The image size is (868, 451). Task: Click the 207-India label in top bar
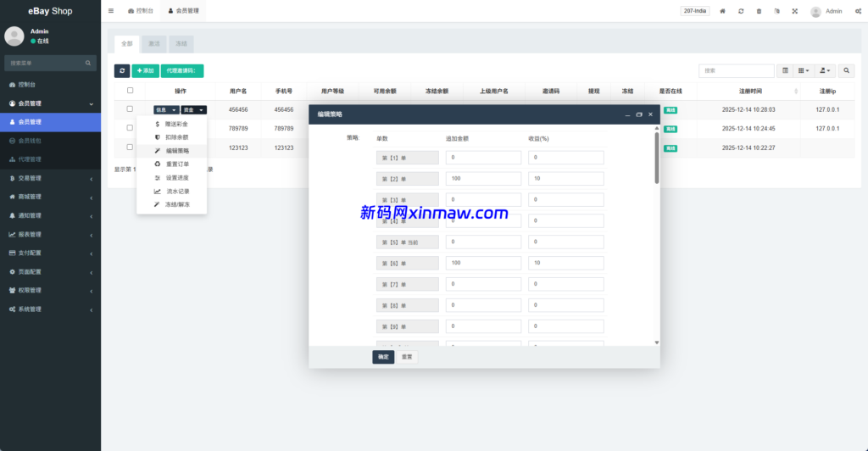tap(695, 11)
